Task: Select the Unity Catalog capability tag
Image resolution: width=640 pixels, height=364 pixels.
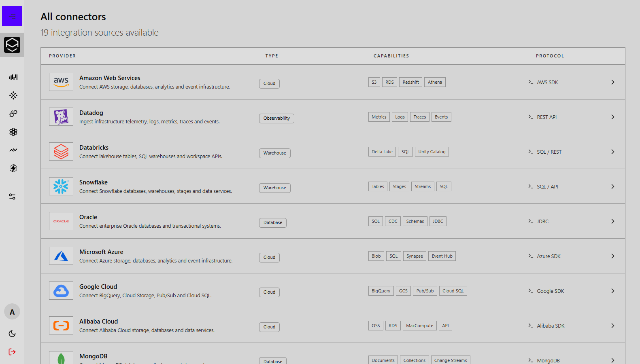Action: tap(432, 152)
